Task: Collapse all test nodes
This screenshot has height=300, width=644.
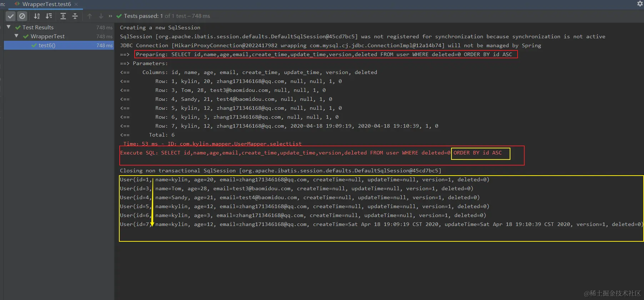Action: (x=75, y=16)
